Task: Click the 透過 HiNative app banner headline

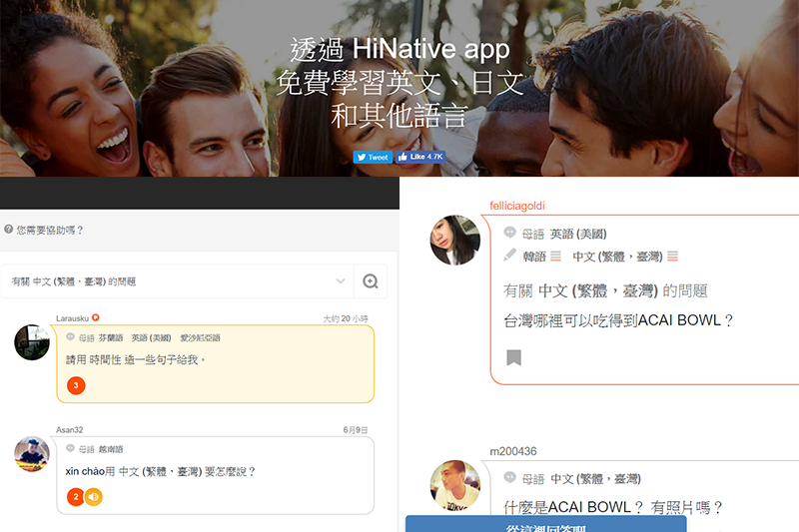Action: tap(400, 49)
